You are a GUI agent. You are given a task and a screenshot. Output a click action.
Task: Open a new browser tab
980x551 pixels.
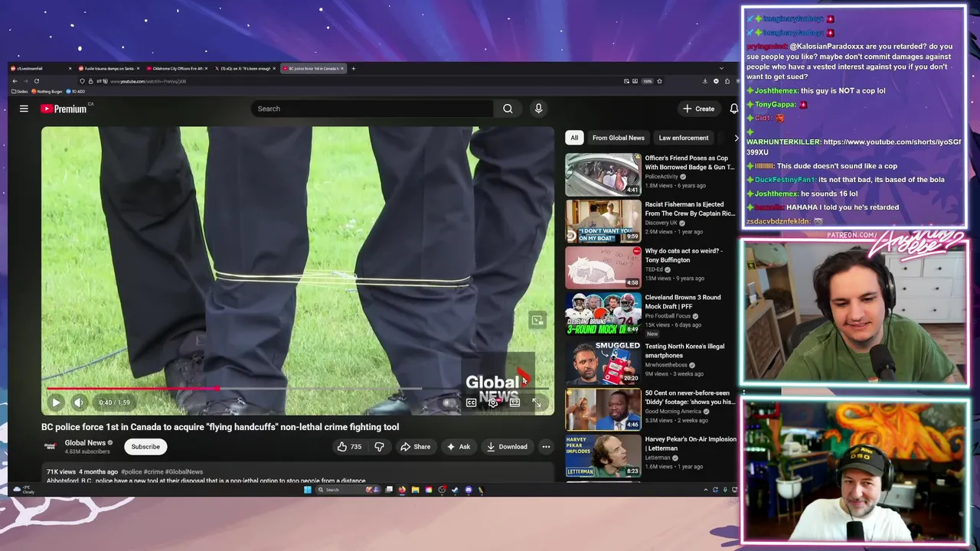(x=353, y=68)
